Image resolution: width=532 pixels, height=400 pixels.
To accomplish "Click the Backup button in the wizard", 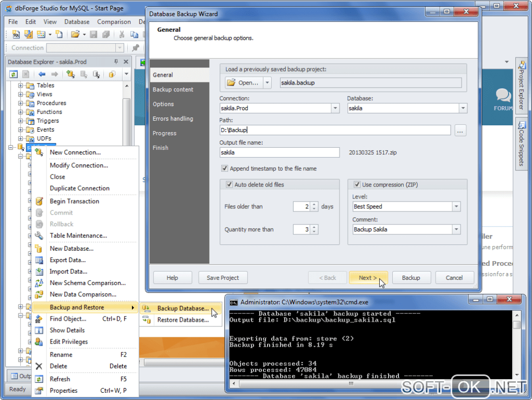I will click(x=411, y=278).
